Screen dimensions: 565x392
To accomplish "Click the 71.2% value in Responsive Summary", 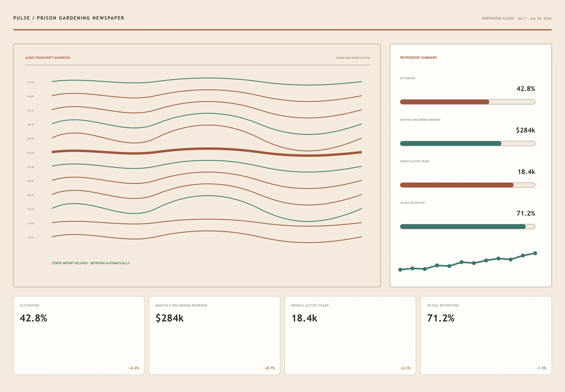I will [526, 214].
